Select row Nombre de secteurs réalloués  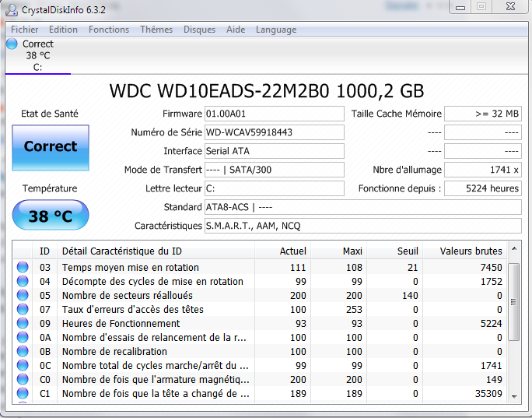260,296
